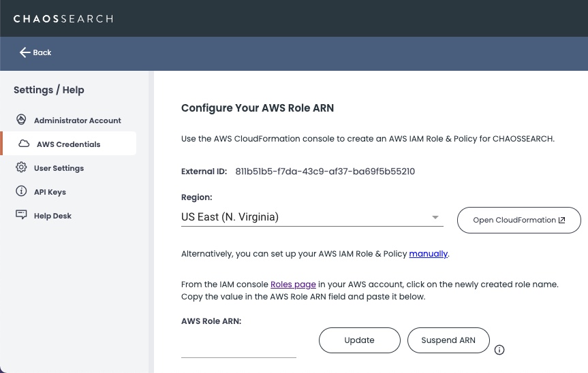The width and height of the screenshot is (588, 373).
Task: Click the User Settings gear icon
Action: [x=21, y=167]
